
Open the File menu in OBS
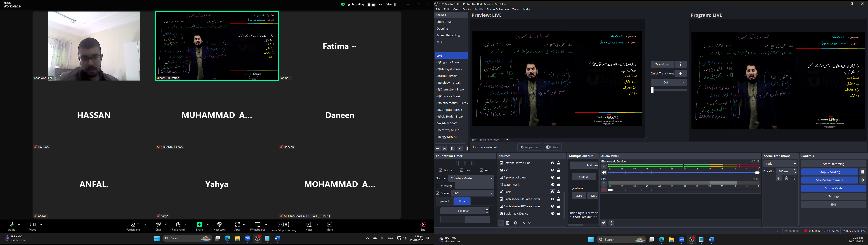[438, 9]
